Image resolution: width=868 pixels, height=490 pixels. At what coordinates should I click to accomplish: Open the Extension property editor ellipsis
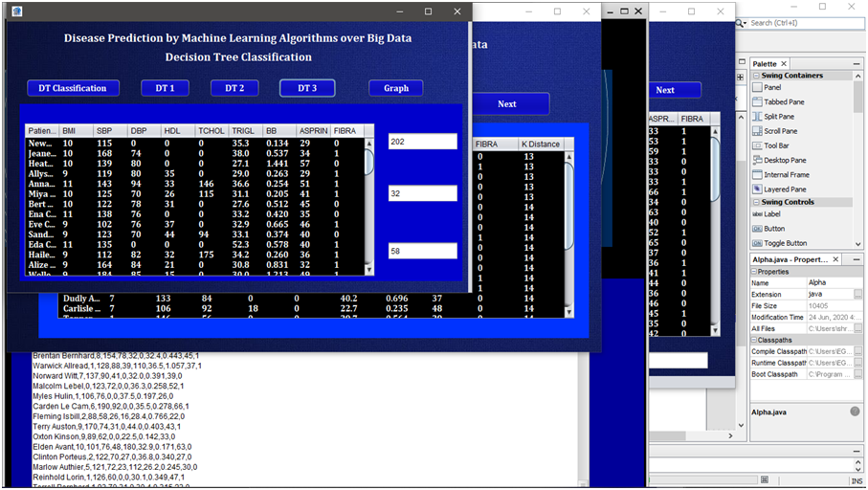pos(857,295)
